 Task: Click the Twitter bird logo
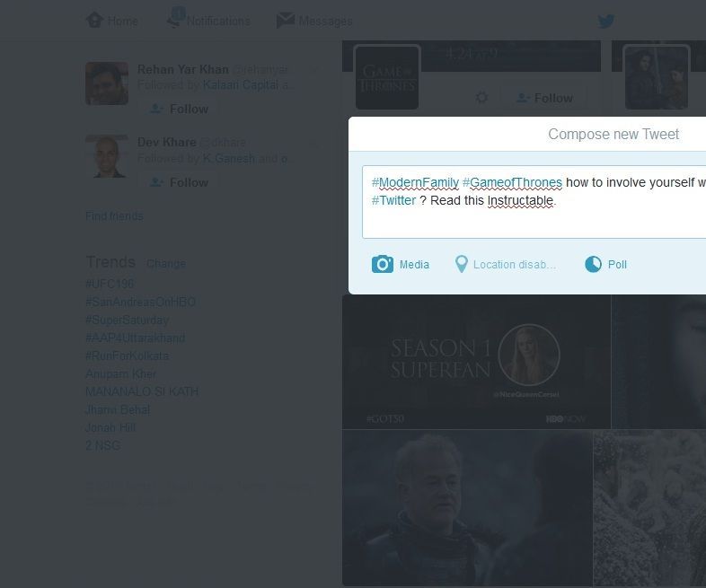606,22
